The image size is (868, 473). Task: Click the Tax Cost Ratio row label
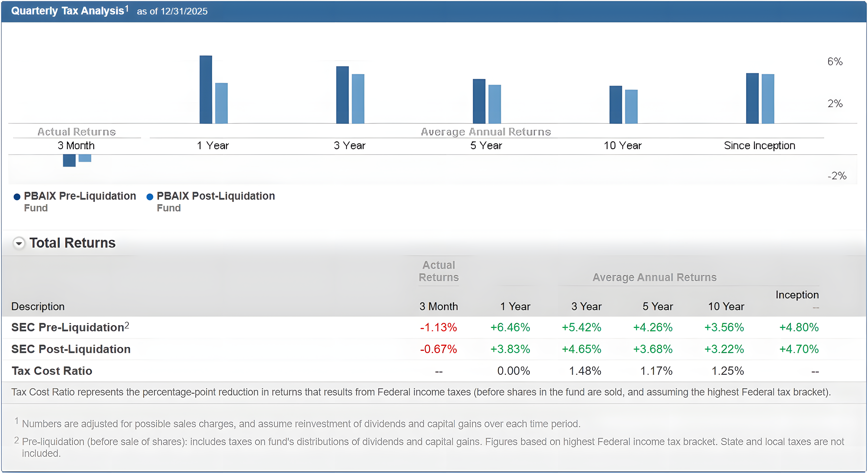[x=52, y=371]
